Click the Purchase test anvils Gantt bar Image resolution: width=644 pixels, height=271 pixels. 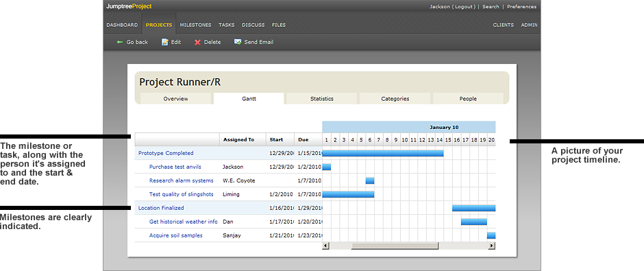327,167
